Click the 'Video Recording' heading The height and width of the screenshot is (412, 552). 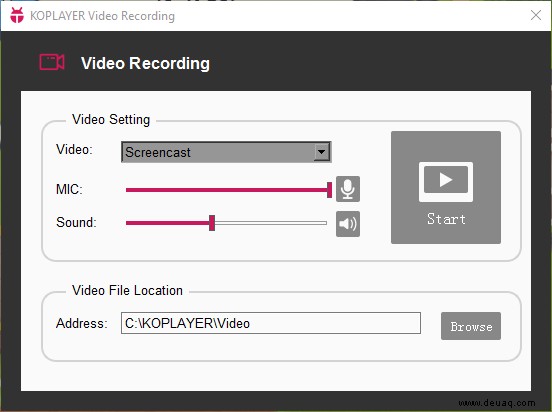[x=145, y=64]
